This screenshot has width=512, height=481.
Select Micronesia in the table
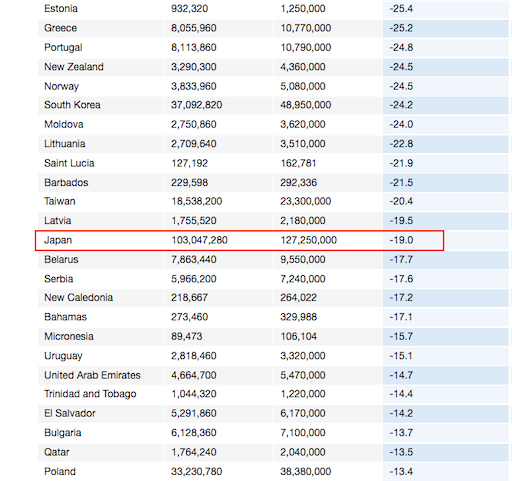[69, 336]
